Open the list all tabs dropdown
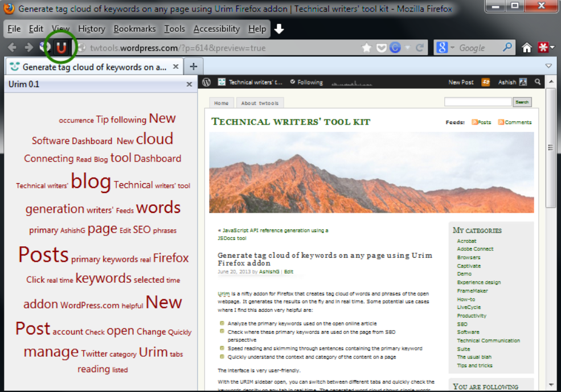This screenshot has height=392, width=561. 548,66
